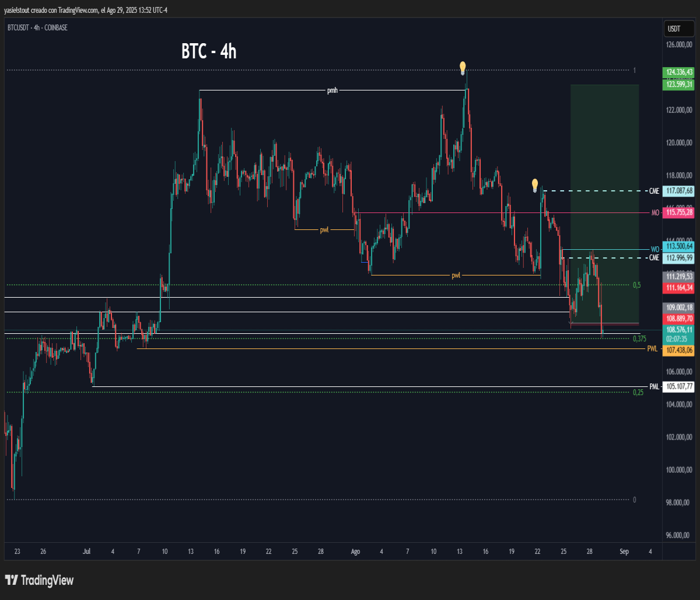Click the 'PML' label on the right

click(654, 387)
